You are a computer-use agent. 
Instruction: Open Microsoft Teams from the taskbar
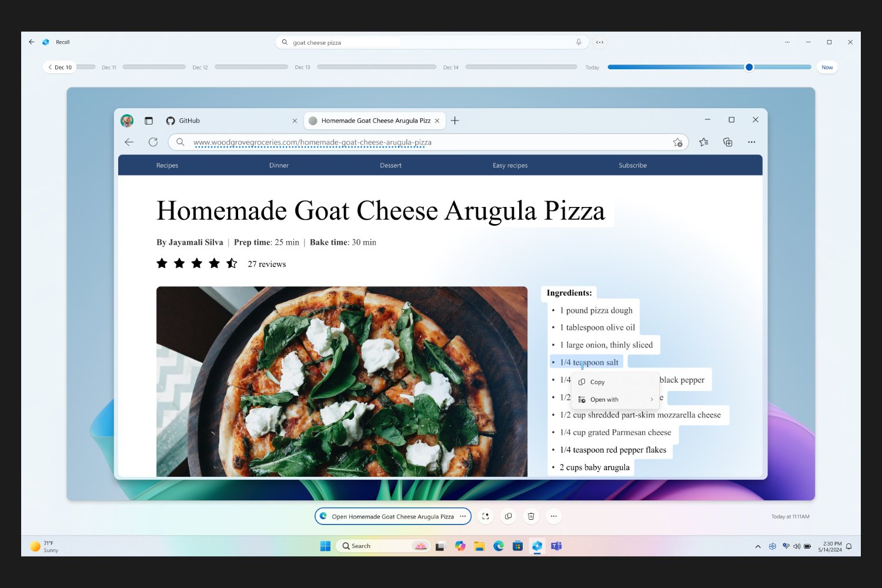[556, 546]
